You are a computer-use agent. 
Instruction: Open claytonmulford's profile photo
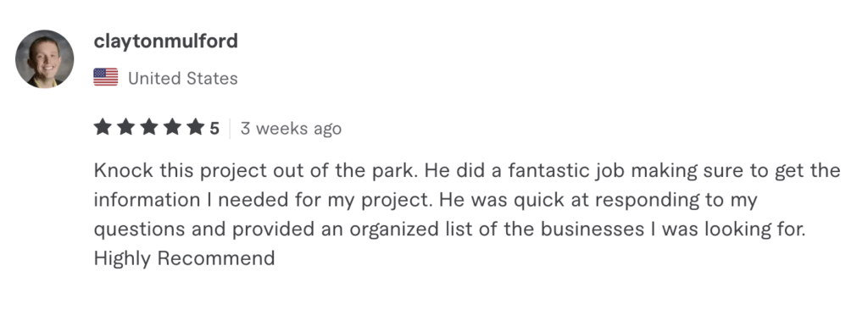click(x=44, y=59)
